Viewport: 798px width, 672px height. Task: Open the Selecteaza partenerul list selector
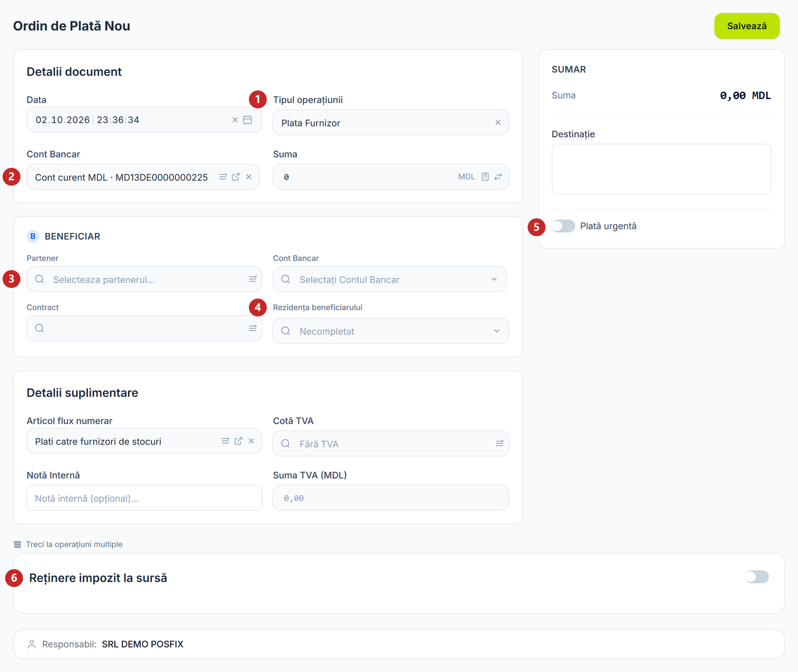253,279
